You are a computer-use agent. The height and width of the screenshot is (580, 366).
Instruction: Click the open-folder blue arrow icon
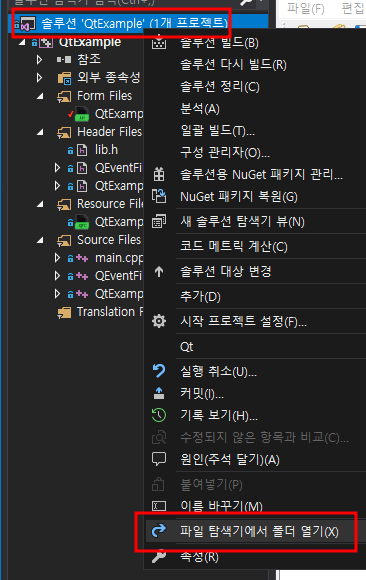tap(159, 531)
